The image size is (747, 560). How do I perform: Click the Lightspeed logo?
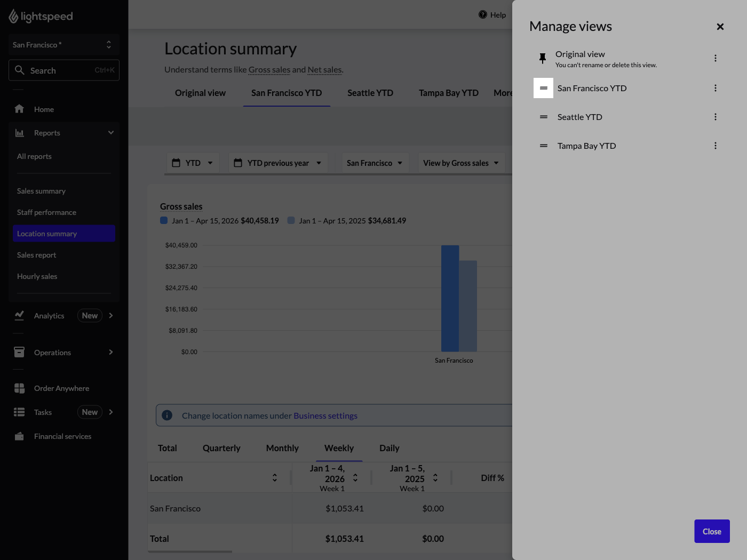[41, 16]
